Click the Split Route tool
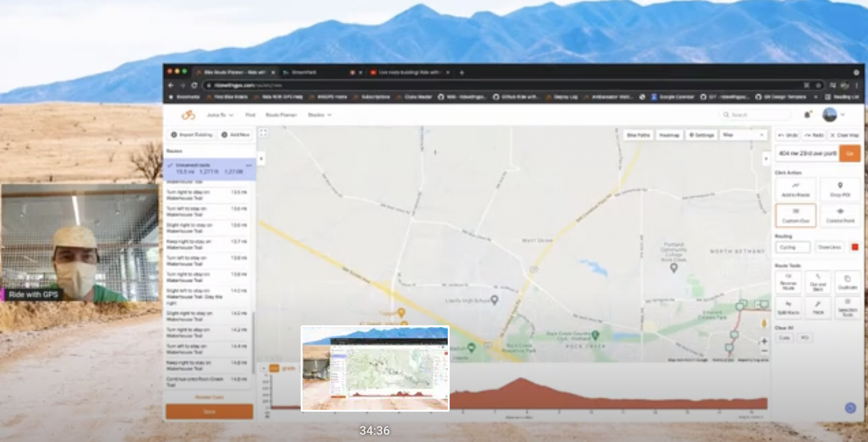 pyautogui.click(x=788, y=307)
